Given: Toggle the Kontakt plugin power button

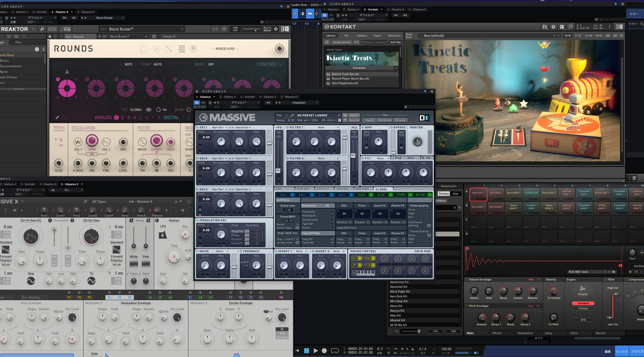Looking at the screenshot, I should point(325,15).
